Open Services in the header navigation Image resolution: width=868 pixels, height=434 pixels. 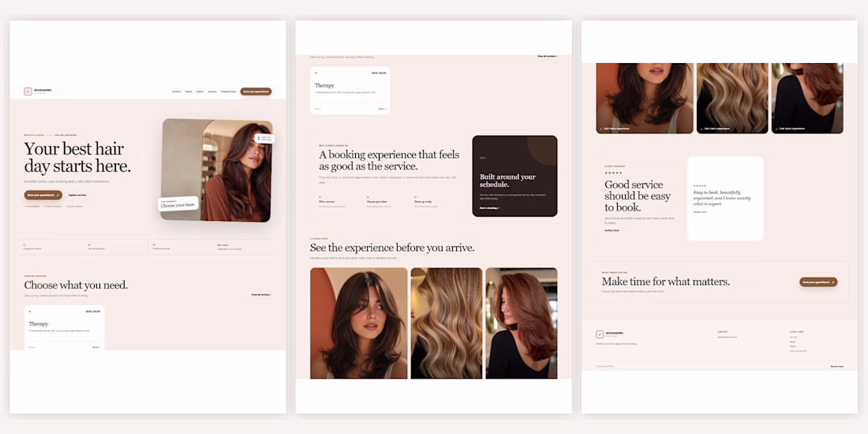point(177,92)
